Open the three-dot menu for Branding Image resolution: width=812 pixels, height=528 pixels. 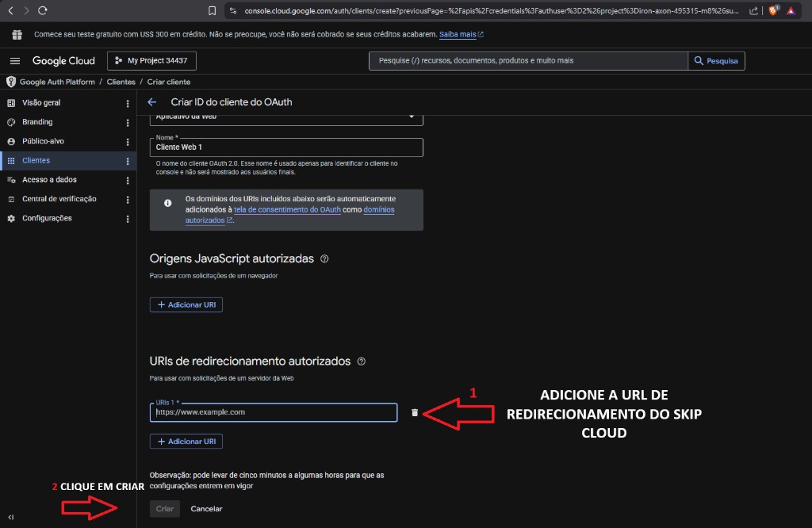click(x=128, y=123)
